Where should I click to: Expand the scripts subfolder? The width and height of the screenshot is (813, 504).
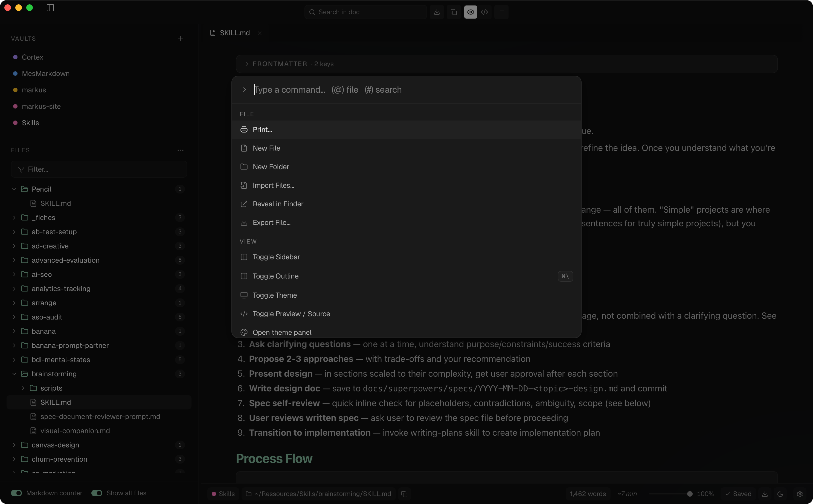click(23, 388)
